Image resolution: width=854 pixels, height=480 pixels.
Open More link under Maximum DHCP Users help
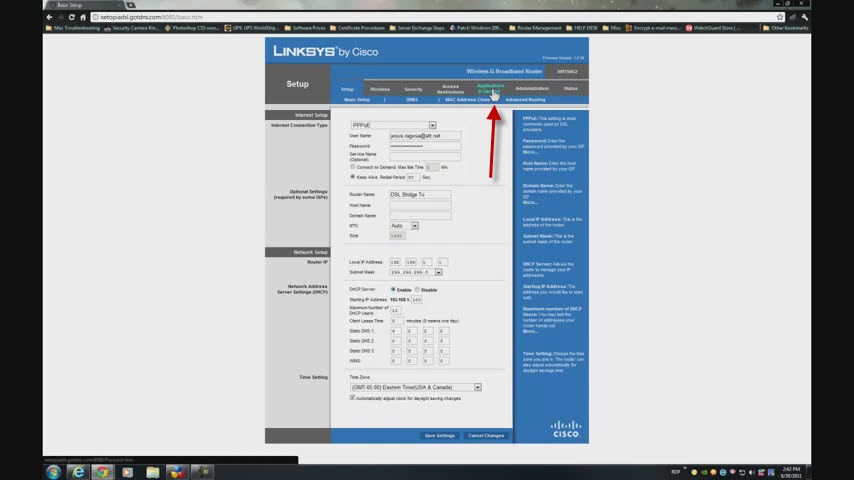[529, 331]
